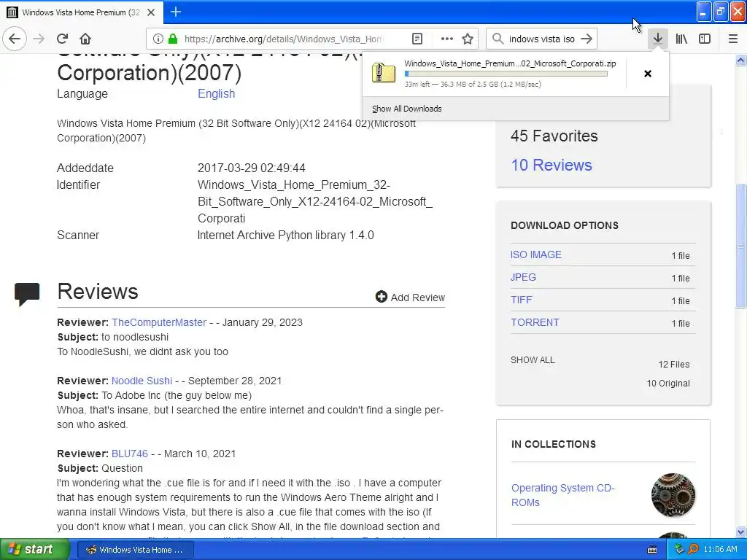Click Show All Downloads
Viewport: 747px width, 560px height.
tap(407, 109)
